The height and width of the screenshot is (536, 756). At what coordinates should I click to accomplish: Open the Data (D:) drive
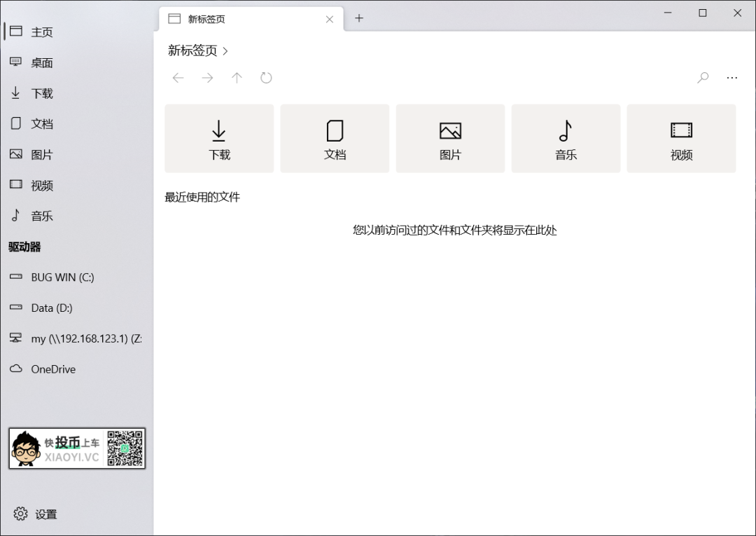[77, 308]
